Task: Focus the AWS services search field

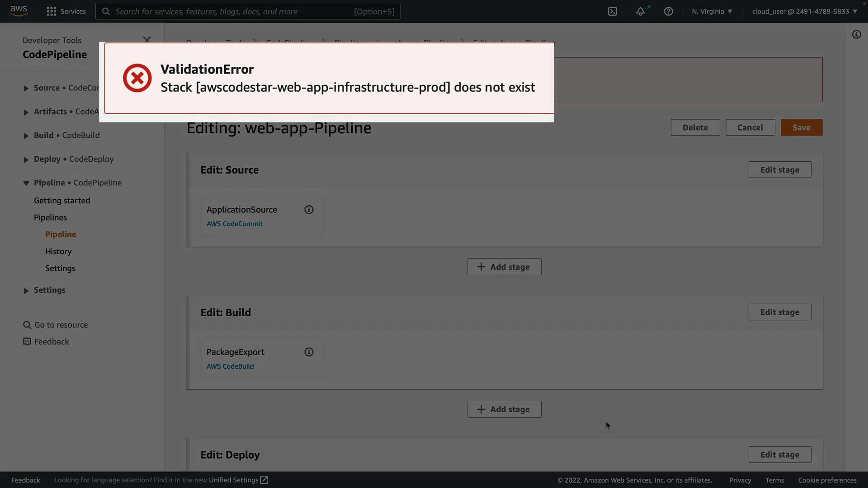Action: pyautogui.click(x=247, y=11)
